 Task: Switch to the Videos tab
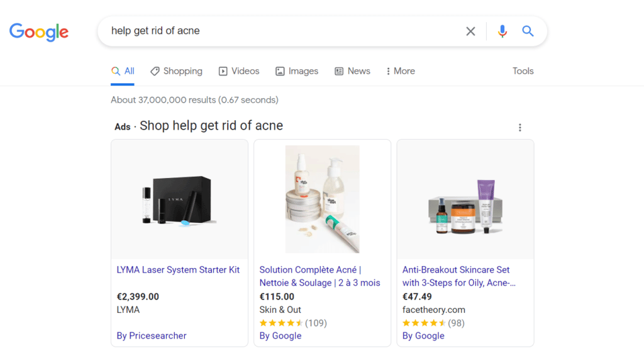(x=239, y=71)
